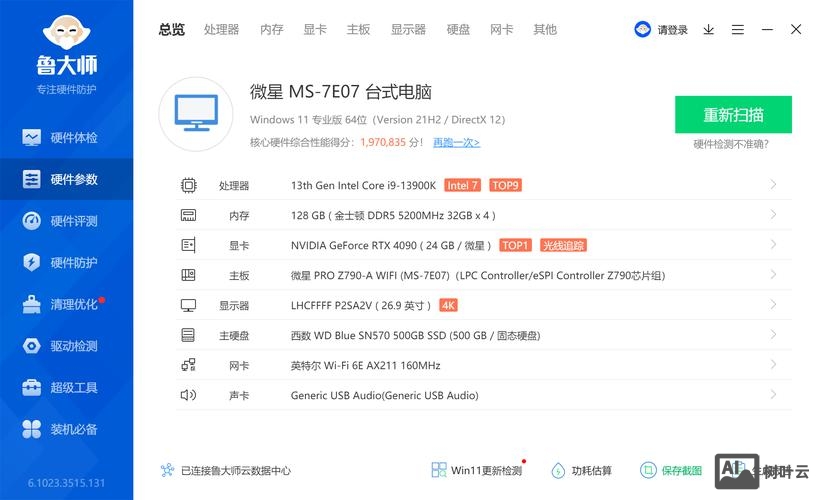
Task: Click the 显卡 graphics card icon
Action: (189, 245)
